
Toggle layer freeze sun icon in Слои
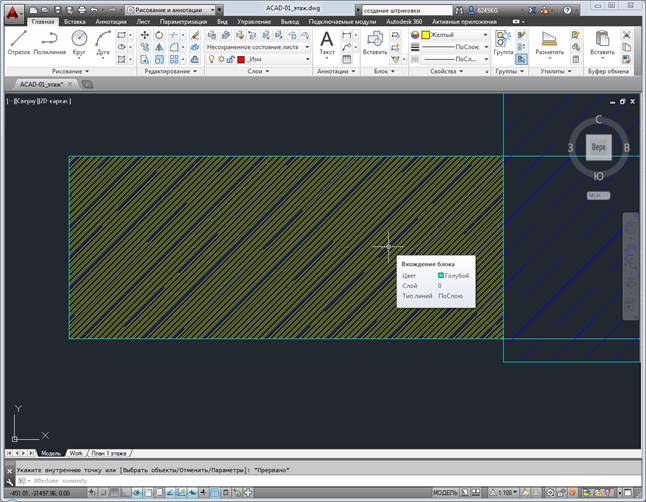coord(221,59)
